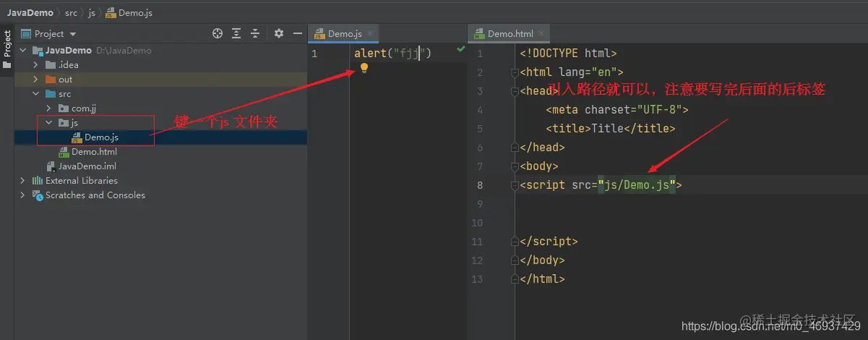868x340 pixels.
Task: Hide the Project panel with minus icon
Action: [297, 33]
